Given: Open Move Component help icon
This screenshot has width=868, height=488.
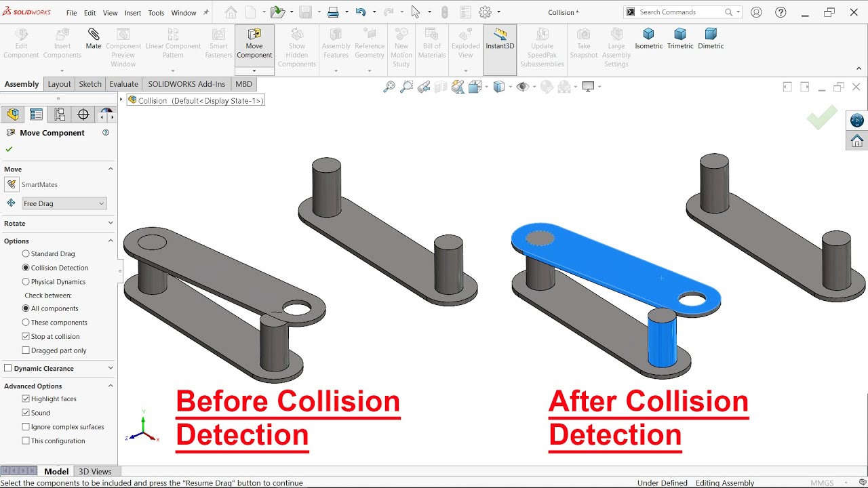Looking at the screenshot, I should point(106,133).
